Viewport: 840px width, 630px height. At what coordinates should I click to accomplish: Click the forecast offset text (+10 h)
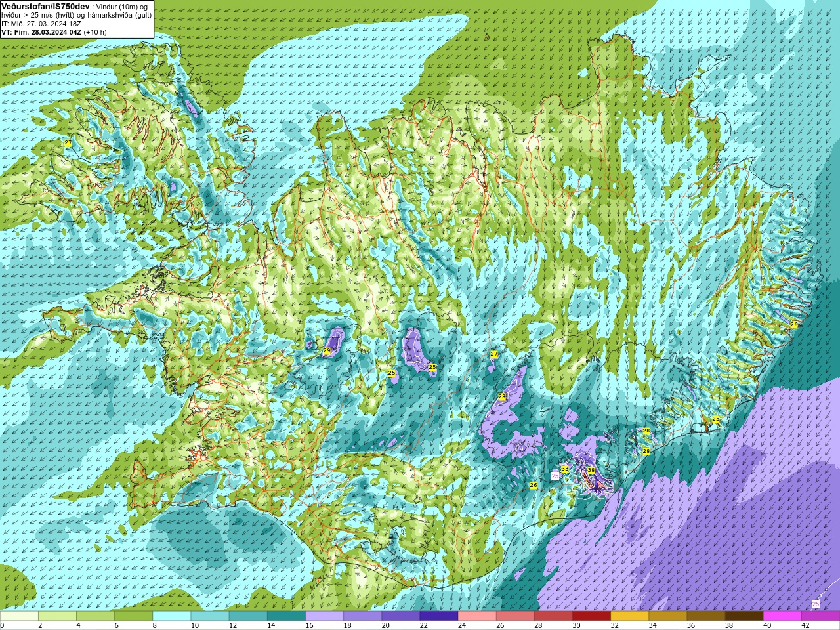pyautogui.click(x=95, y=32)
